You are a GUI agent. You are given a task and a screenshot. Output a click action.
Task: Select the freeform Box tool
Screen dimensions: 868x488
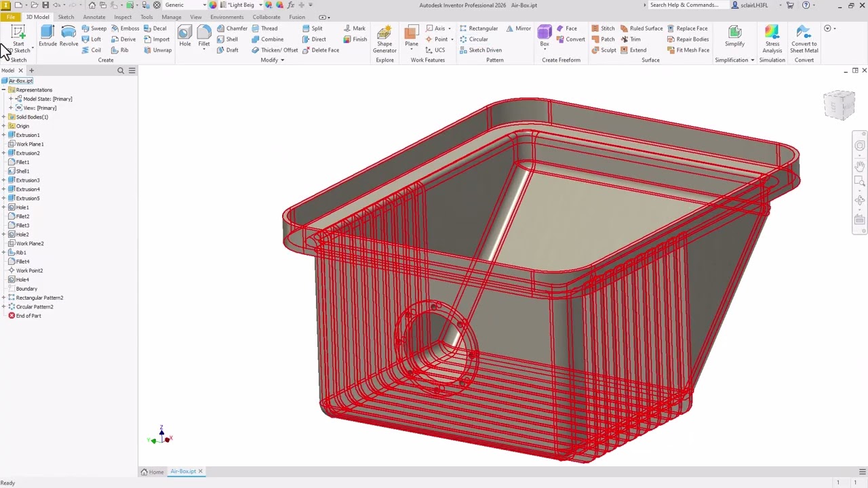pyautogui.click(x=545, y=36)
